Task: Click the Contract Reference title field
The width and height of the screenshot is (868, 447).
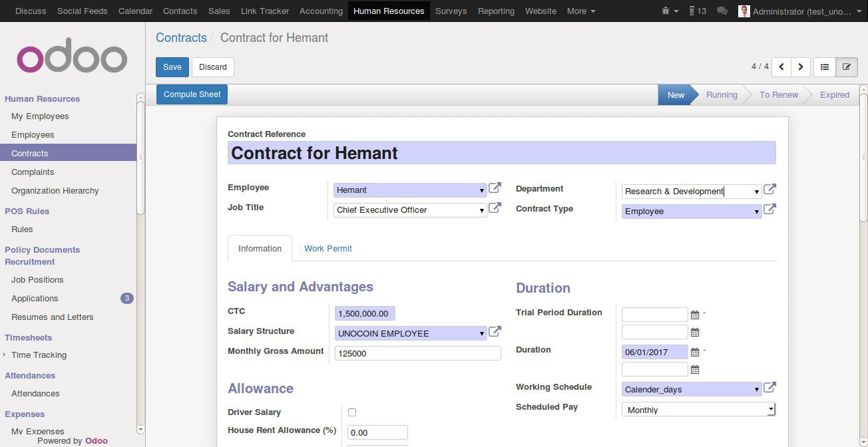Action: coord(501,153)
